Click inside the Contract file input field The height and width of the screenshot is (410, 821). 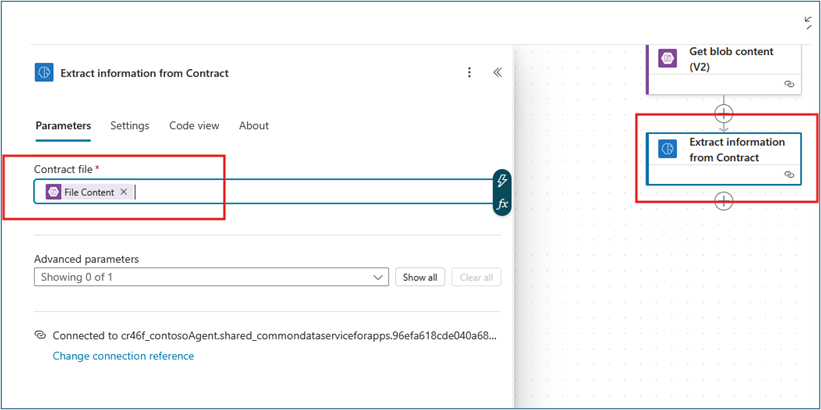(263, 192)
